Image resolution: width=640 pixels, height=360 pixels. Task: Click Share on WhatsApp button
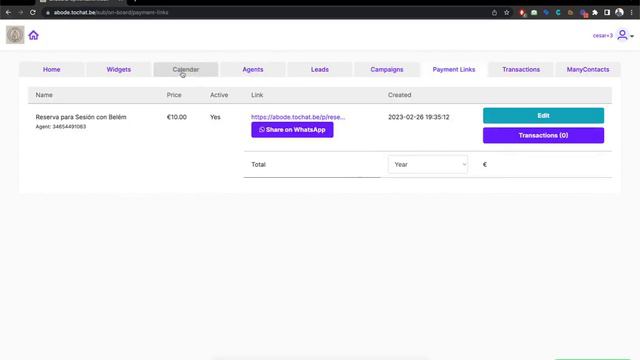tap(292, 130)
